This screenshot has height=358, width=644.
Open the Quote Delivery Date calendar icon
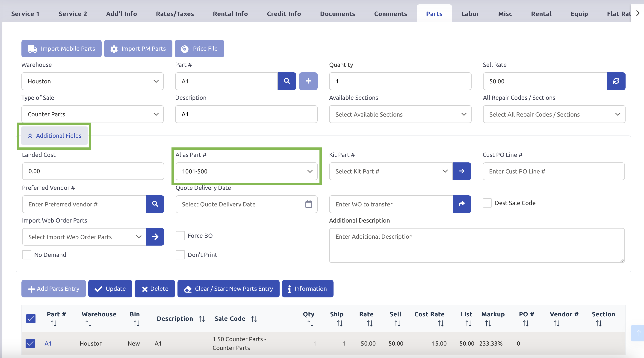(308, 204)
